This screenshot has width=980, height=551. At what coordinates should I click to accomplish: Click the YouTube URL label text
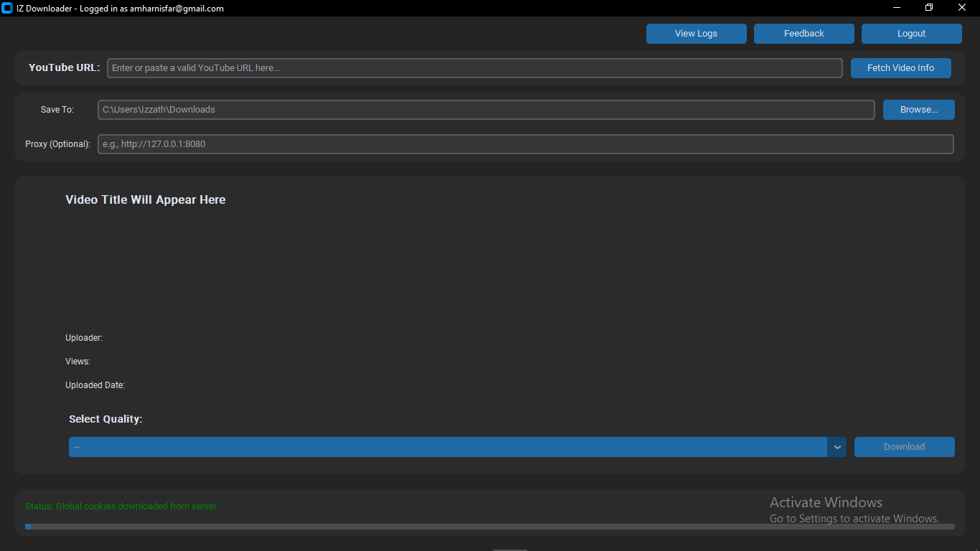click(63, 67)
